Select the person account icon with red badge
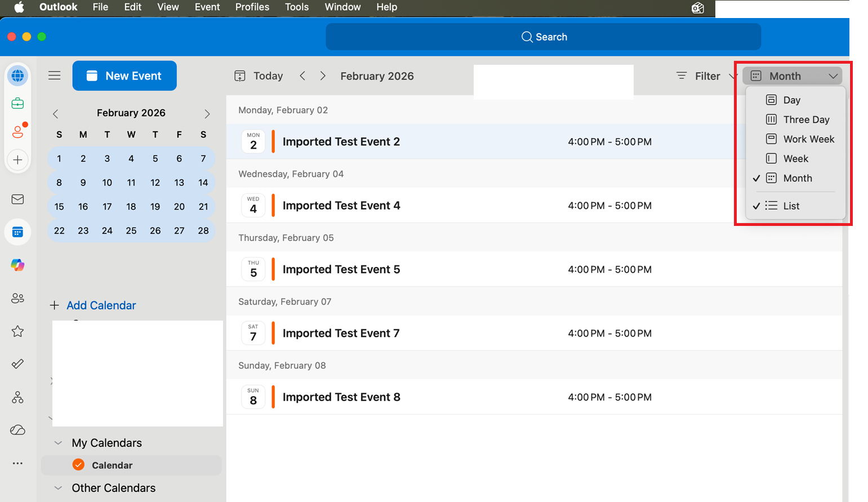 [x=18, y=131]
